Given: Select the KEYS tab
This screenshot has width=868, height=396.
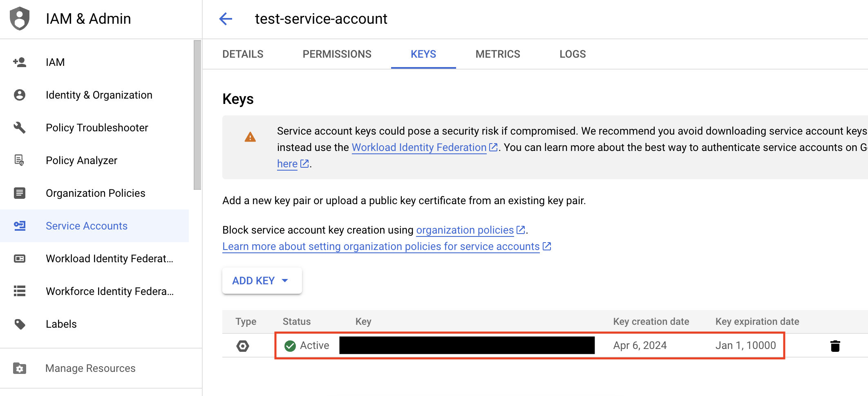Looking at the screenshot, I should pos(423,54).
